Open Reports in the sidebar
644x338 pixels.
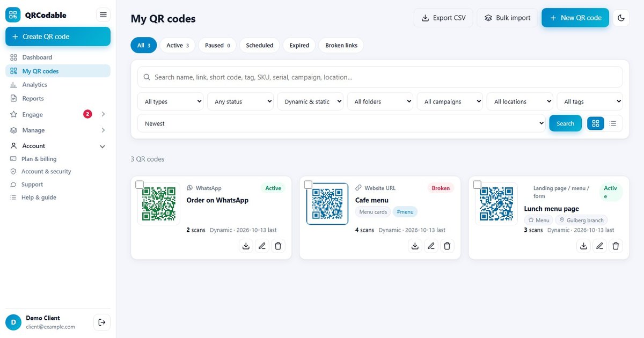(x=58, y=99)
